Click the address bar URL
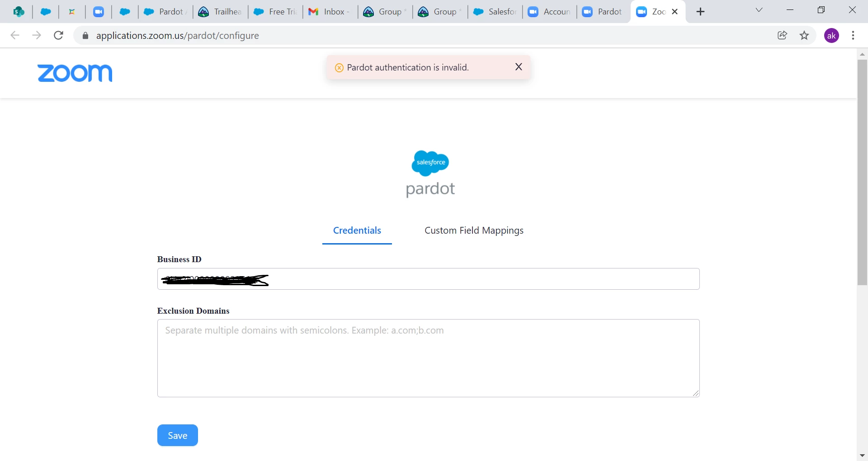This screenshot has width=868, height=461. tap(178, 36)
